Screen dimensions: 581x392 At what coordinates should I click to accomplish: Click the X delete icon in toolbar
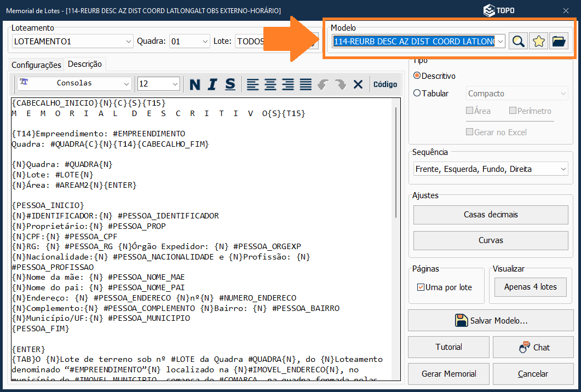pos(358,84)
